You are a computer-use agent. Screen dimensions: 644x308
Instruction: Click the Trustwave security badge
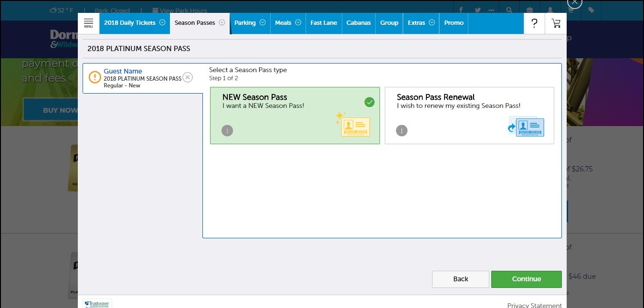pos(97,304)
